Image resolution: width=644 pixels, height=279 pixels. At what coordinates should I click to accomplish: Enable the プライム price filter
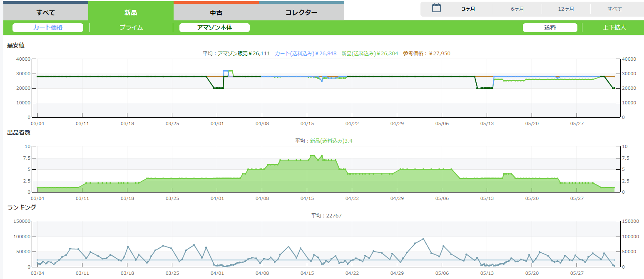(131, 28)
